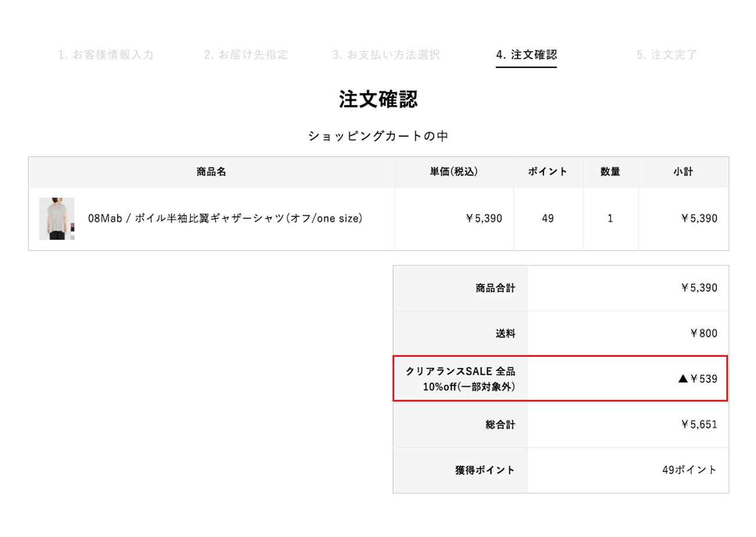756x537 pixels.
Task: Click the ポイント column header
Action: pyautogui.click(x=547, y=172)
